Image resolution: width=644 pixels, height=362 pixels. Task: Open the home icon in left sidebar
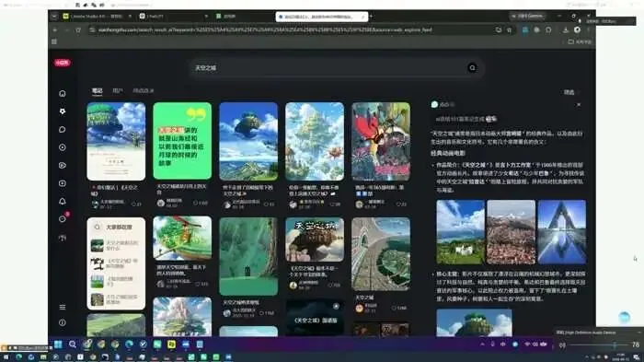point(63,93)
